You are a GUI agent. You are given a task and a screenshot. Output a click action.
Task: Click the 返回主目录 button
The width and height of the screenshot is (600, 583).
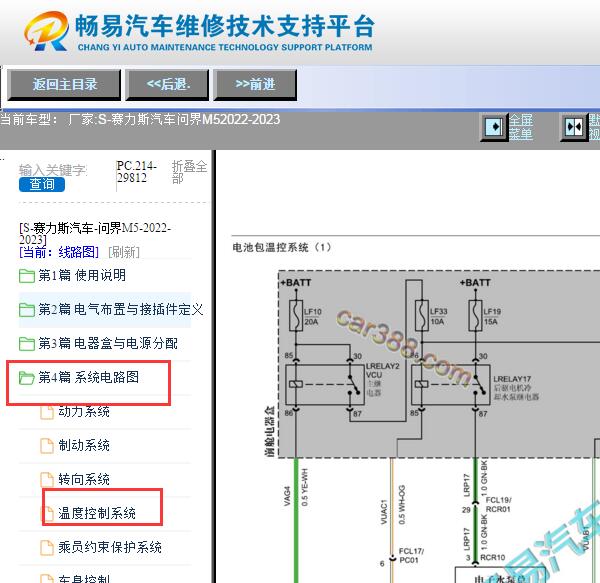click(64, 85)
